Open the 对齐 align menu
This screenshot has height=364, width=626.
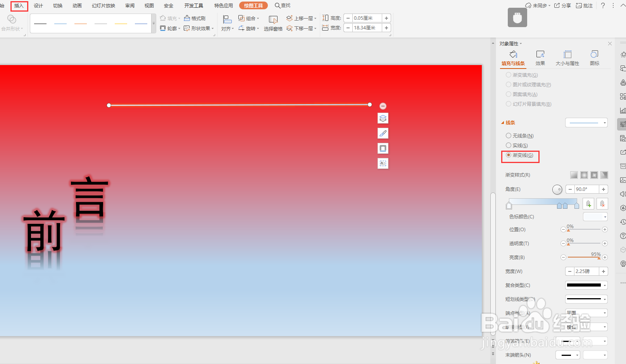pyautogui.click(x=228, y=23)
